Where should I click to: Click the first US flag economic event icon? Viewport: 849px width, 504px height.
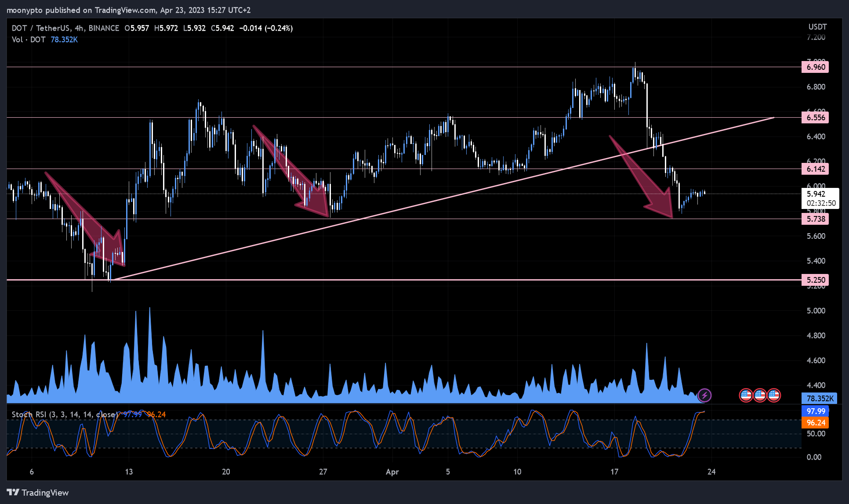tap(746, 395)
